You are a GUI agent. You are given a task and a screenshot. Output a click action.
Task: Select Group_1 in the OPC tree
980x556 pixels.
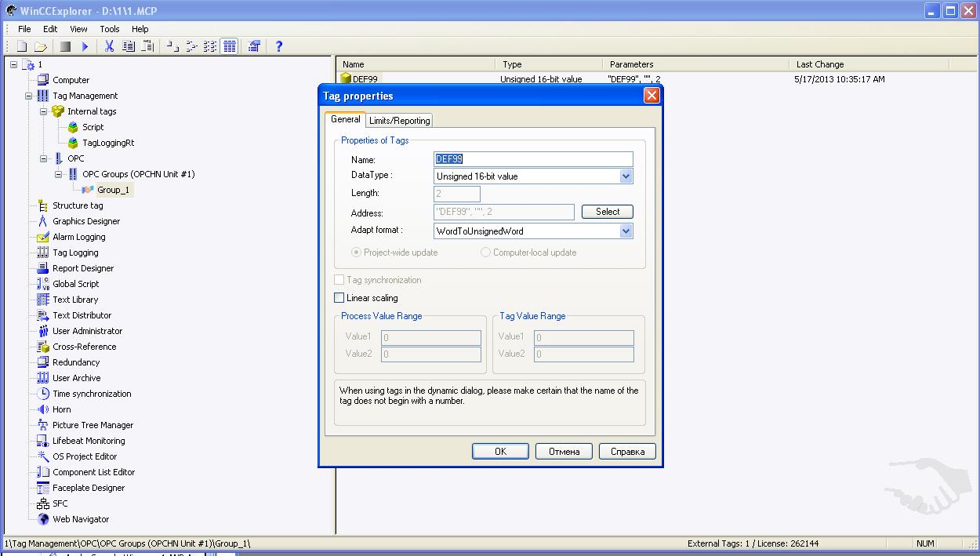point(113,190)
